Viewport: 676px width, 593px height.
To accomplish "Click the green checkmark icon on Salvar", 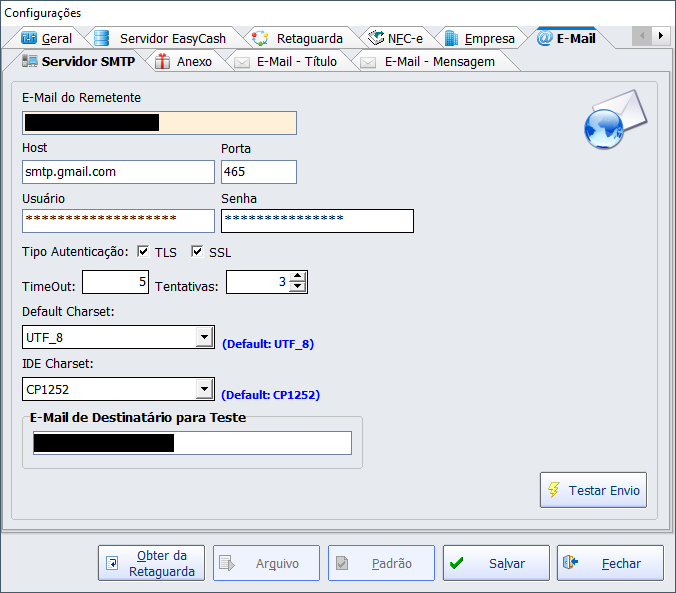I will click(456, 563).
